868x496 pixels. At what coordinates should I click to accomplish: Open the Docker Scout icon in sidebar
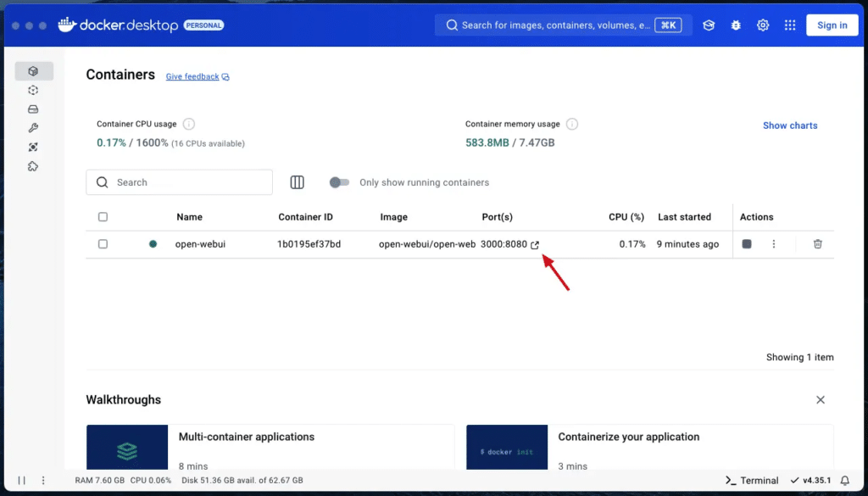point(33,147)
